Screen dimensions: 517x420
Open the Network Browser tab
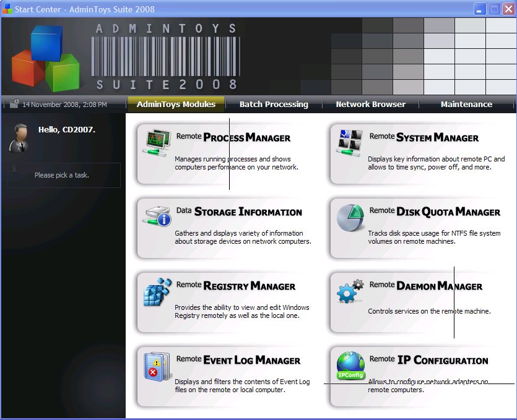[x=371, y=105]
